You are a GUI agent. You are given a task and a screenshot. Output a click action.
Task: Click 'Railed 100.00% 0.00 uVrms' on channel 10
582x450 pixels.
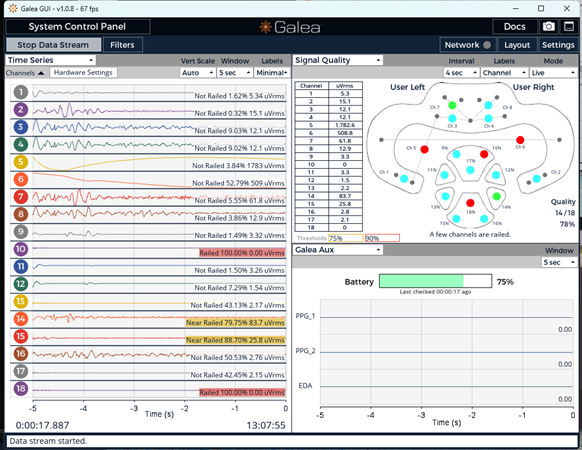242,253
